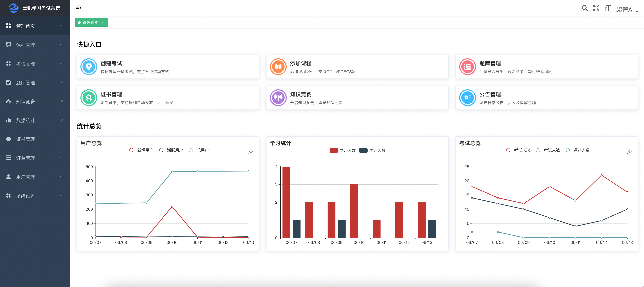Expand the 用户管理 menu chevron
Image resolution: width=644 pixels, height=287 pixels.
[61, 177]
